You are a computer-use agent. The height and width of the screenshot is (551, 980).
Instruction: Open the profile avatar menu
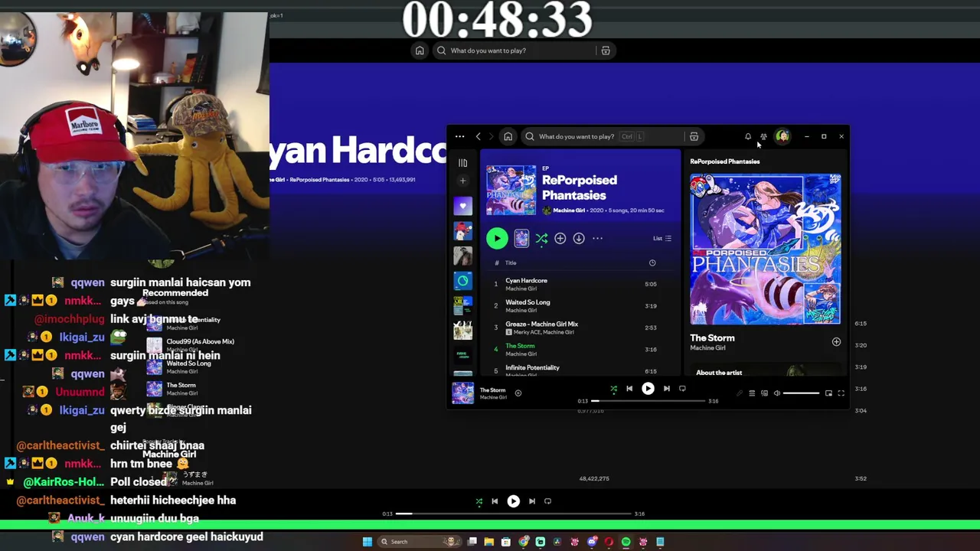pos(782,137)
